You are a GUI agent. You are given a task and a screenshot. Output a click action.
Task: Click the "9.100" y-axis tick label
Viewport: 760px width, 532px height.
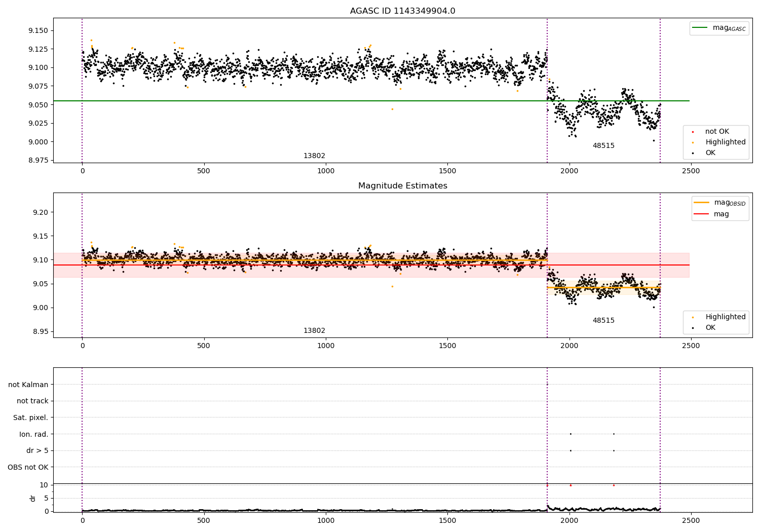point(38,68)
